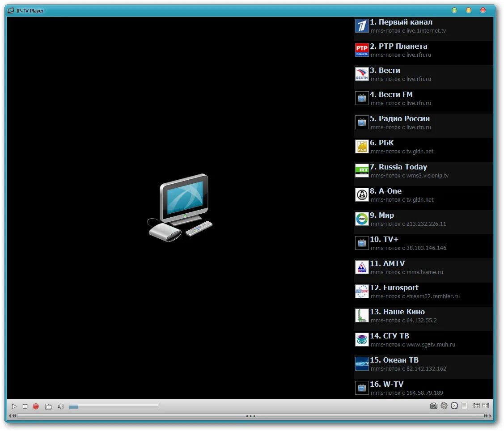Click the TV icon beside Вести FM
The image size is (504, 431).
362,98
